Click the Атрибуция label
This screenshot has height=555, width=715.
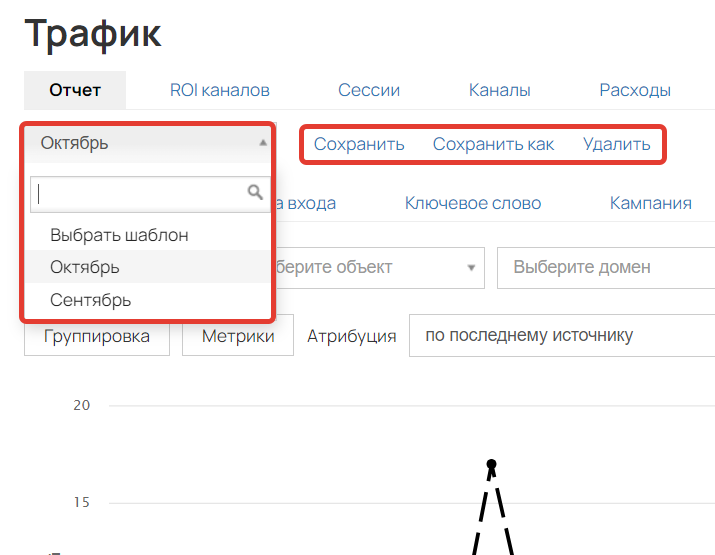[x=352, y=336]
